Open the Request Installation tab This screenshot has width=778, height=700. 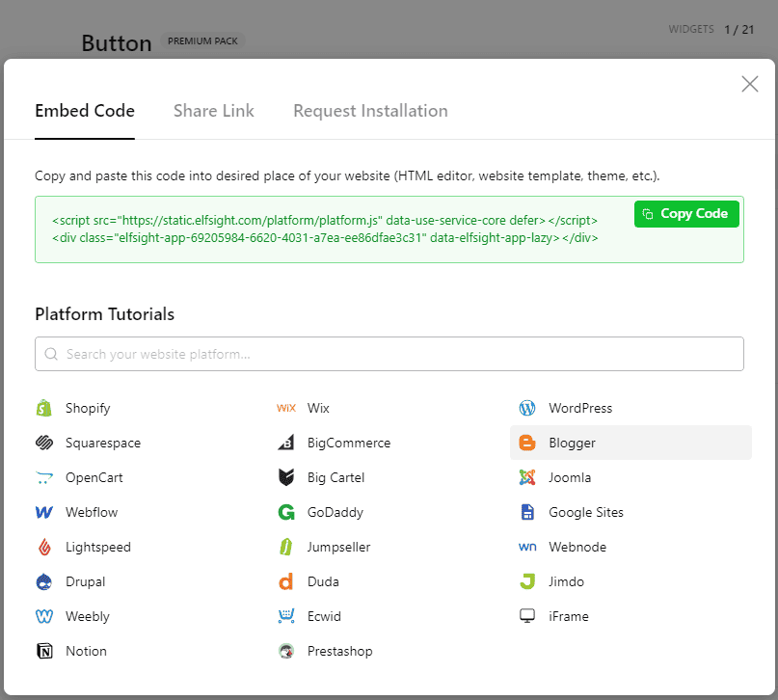click(370, 111)
